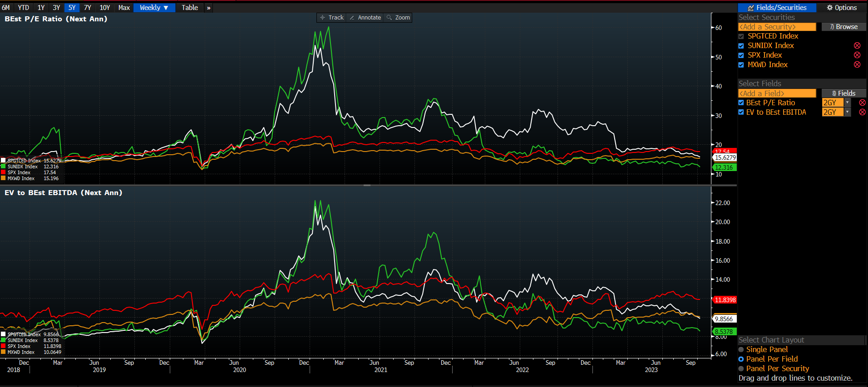868x387 pixels.
Task: Open the 2GY dropdown for BEst P/E Ratio
Action: point(847,103)
